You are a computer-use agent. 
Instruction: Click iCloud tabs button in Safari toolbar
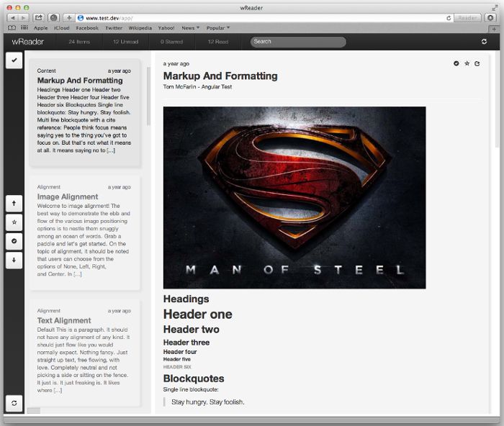(54, 18)
